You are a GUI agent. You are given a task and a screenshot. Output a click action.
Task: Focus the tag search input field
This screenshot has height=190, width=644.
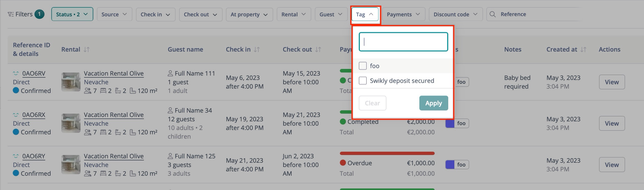point(403,42)
